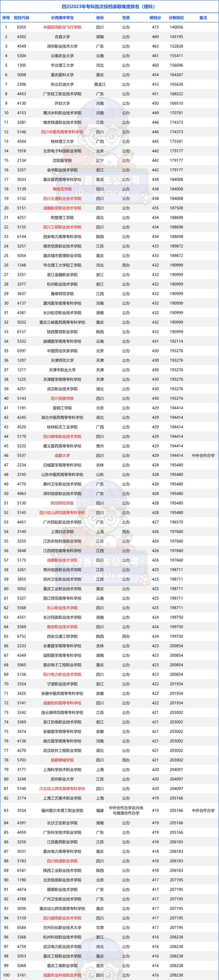This screenshot has width=219, height=980.
Task: Click the title 四川2023年专科批次投档录取难度排名（理科）
Action: [x=109, y=6]
